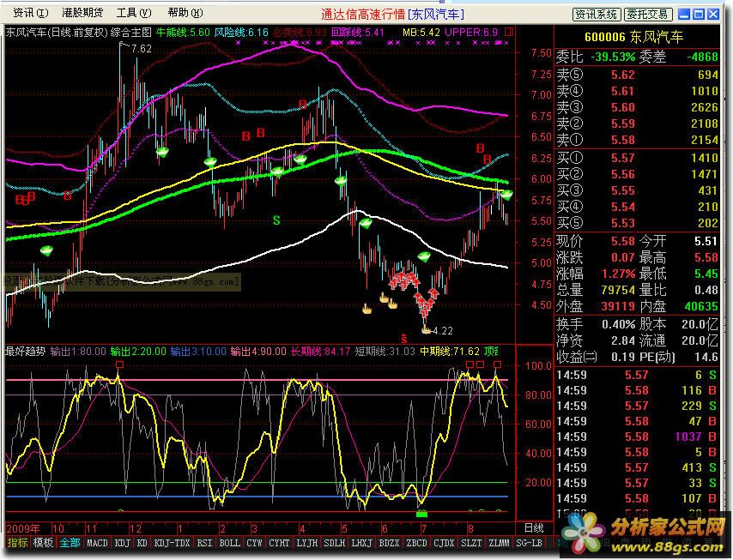Image resolution: width=733 pixels, height=560 pixels.
Task: Click the green bar marker at indicator bottom
Action: point(421,515)
